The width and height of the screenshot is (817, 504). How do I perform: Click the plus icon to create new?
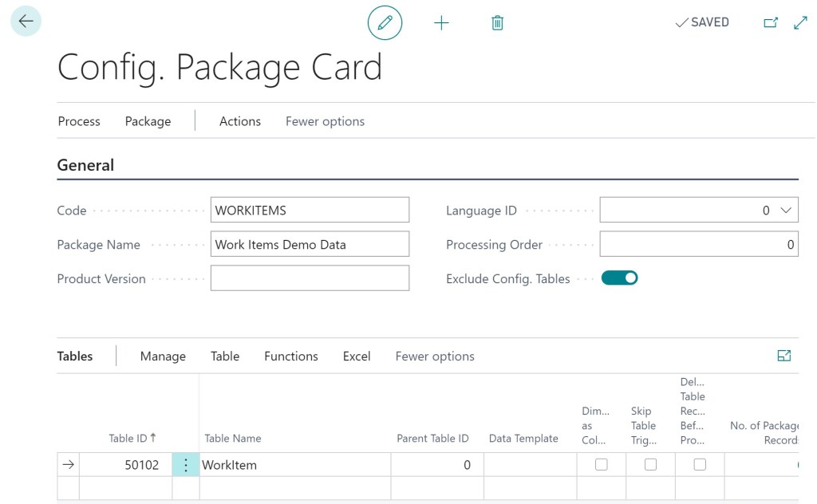[441, 23]
